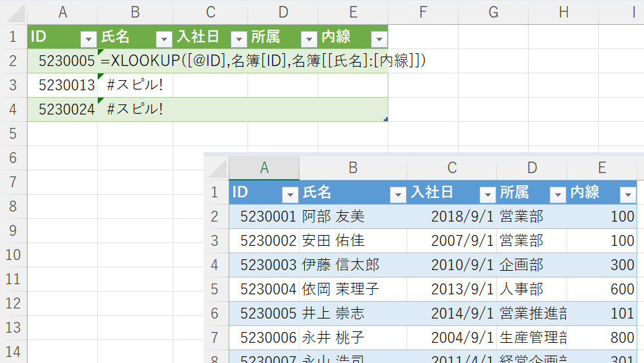Select date cell 2007/9/1
The width and height of the screenshot is (644, 363).
tap(452, 241)
